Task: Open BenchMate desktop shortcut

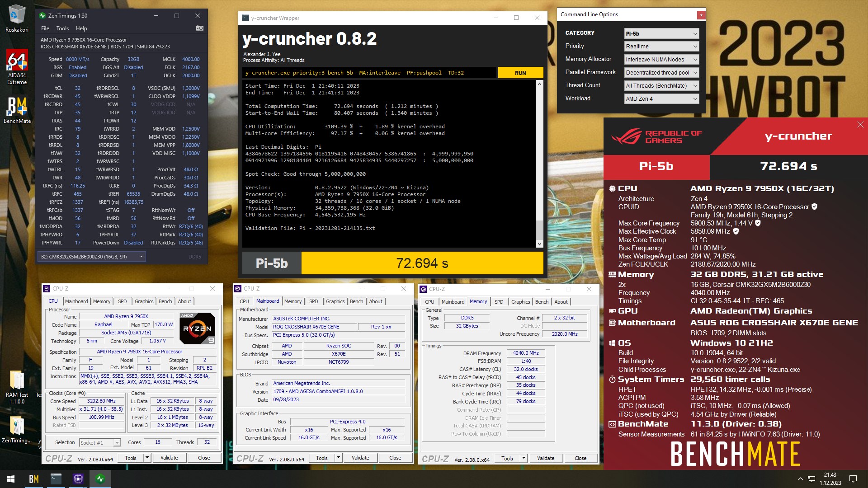Action: (x=17, y=110)
